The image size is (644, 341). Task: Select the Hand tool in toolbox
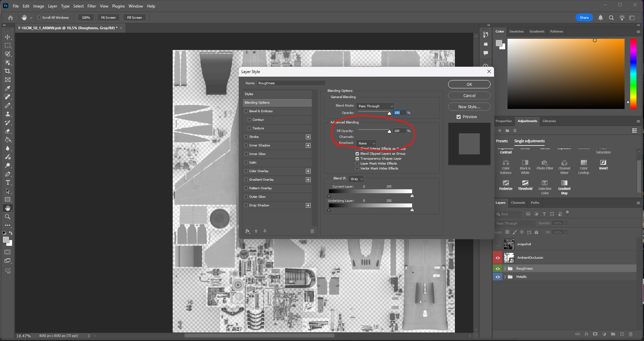[x=8, y=208]
